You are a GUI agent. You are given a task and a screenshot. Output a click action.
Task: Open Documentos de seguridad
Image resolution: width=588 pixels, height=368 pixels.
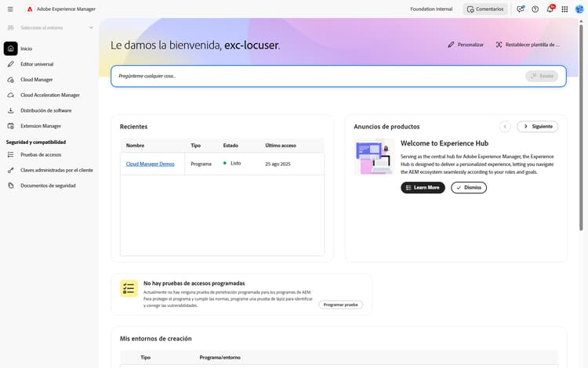click(48, 186)
